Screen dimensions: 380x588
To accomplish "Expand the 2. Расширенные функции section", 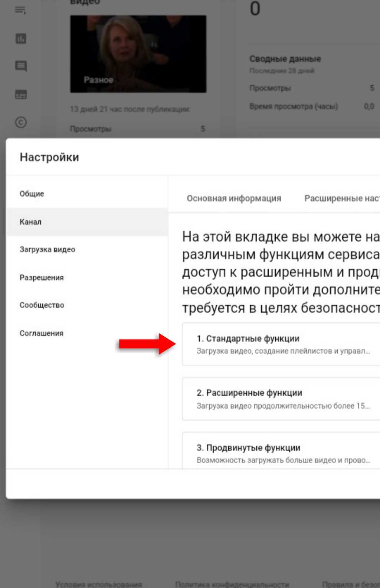I will (x=282, y=399).
